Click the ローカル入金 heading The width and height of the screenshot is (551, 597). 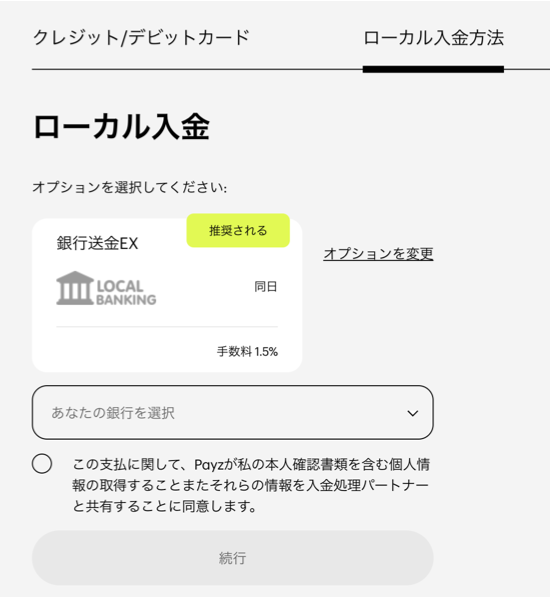pyautogui.click(x=121, y=127)
